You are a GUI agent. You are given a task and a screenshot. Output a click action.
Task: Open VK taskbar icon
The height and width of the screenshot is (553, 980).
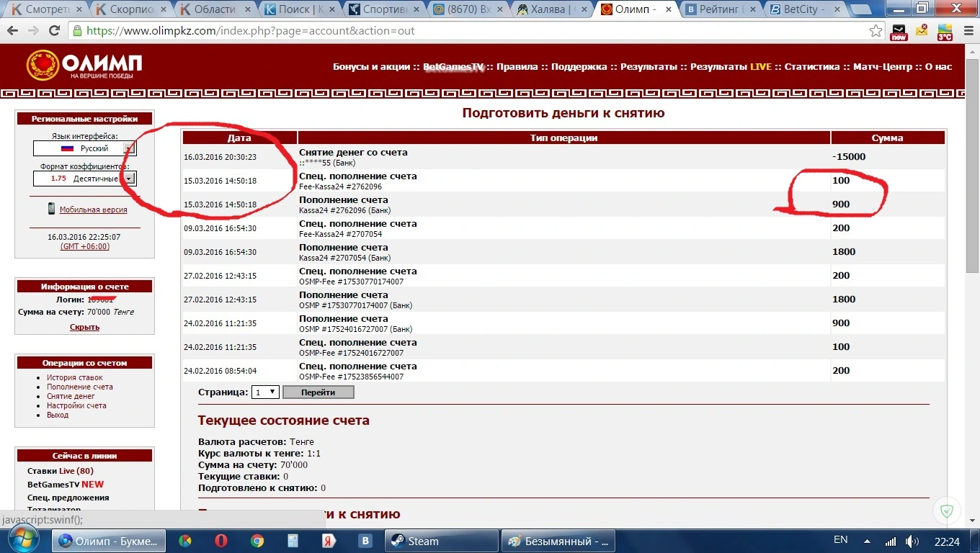[x=365, y=541]
